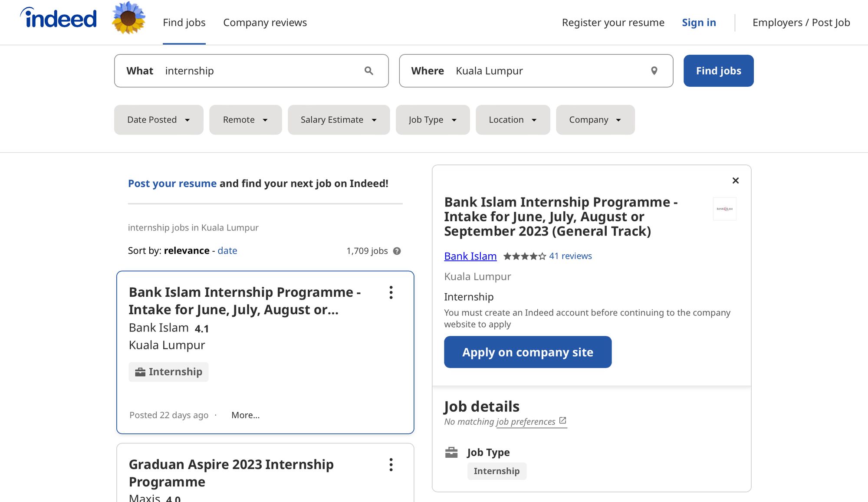
Task: Open the Company filter dropdown
Action: coord(595,120)
